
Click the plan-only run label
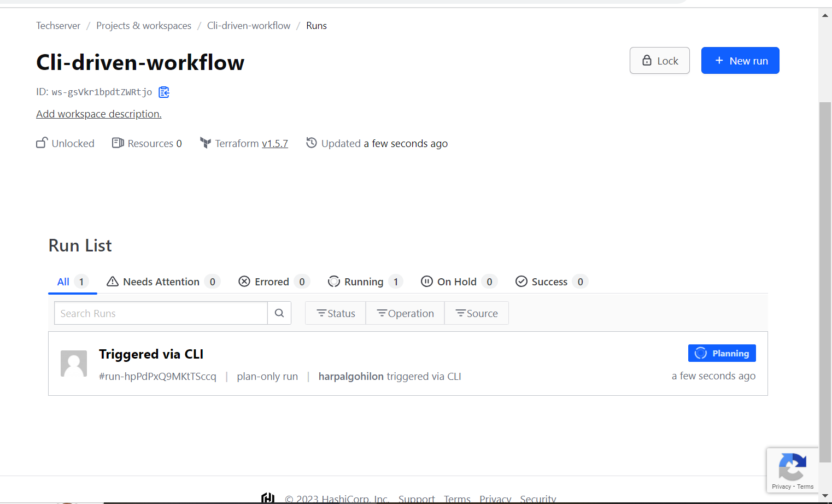(267, 376)
